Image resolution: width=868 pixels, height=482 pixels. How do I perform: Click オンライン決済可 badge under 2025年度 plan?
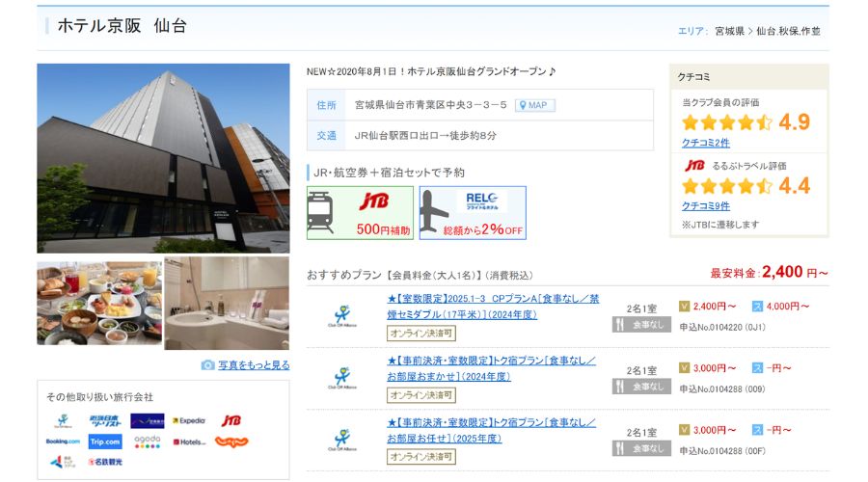point(421,457)
